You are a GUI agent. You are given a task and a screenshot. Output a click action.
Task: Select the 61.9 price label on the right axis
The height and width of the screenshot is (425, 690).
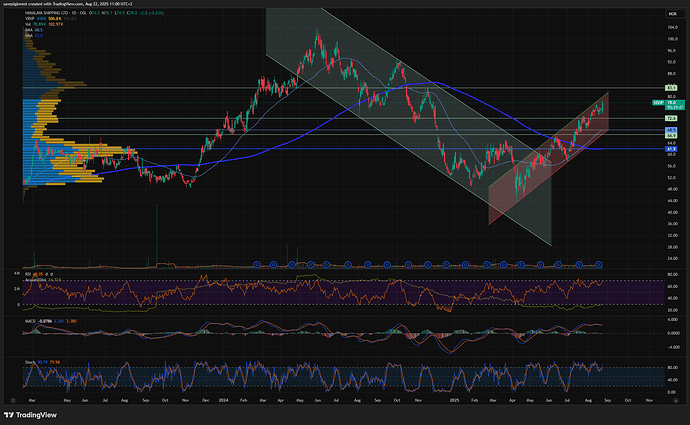pyautogui.click(x=672, y=149)
